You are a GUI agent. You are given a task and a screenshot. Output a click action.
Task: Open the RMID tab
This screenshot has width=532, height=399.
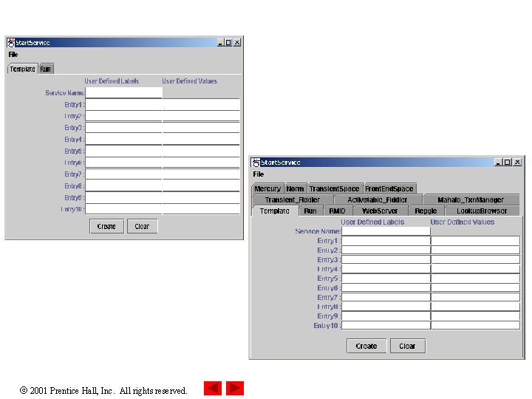point(337,211)
